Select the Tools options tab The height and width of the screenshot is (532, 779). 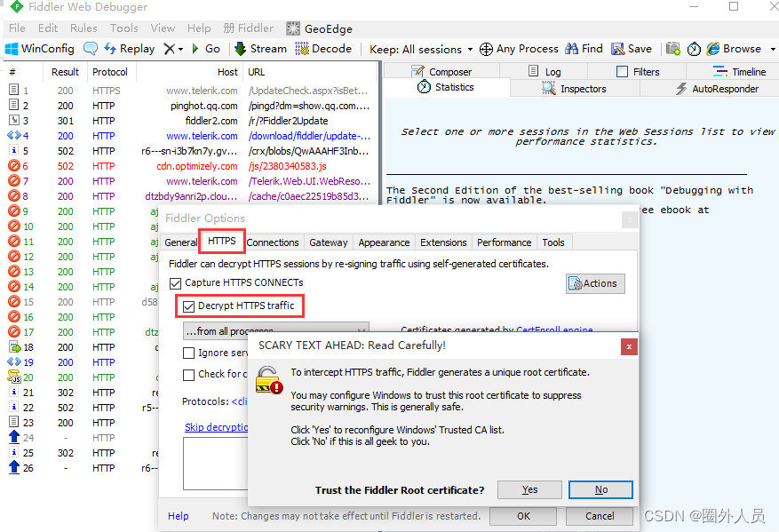pyautogui.click(x=553, y=242)
